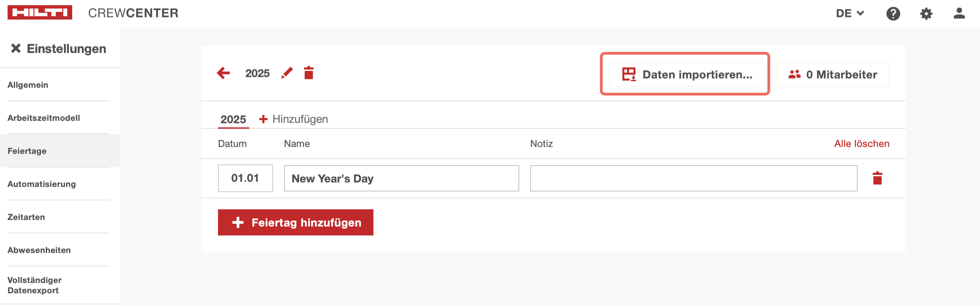Viewport: 980px width, 306px height.
Task: Delete the New Year's Day row
Action: click(x=877, y=178)
